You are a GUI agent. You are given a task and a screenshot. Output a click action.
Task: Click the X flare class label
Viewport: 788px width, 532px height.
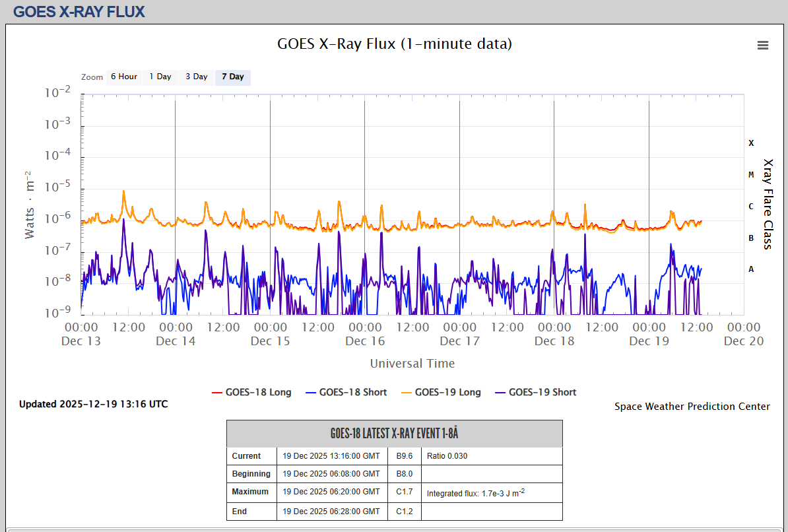751,143
